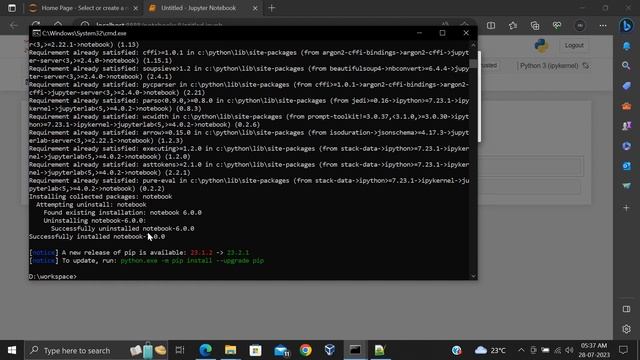
Task: Close the Untitled Jupyter Notebook tab
Action: pos(255,8)
